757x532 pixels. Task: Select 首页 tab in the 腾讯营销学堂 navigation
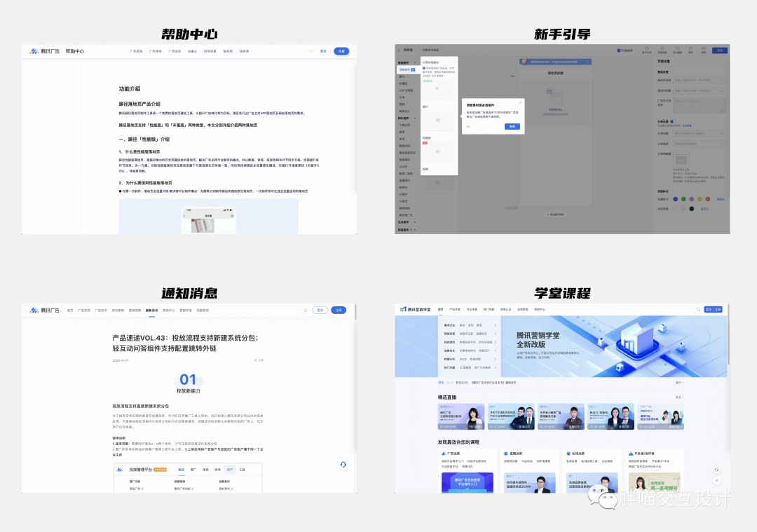click(441, 309)
